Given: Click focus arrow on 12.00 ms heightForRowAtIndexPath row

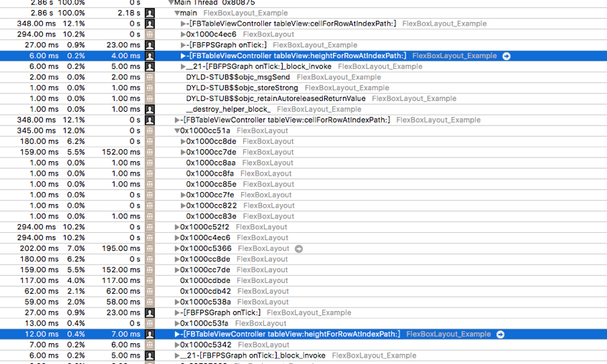Looking at the screenshot, I should (500, 334).
